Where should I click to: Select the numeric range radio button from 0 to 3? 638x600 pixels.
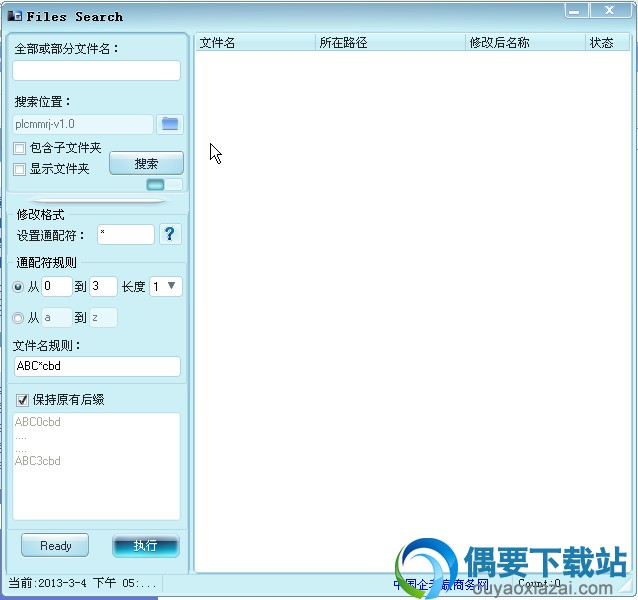(x=18, y=287)
